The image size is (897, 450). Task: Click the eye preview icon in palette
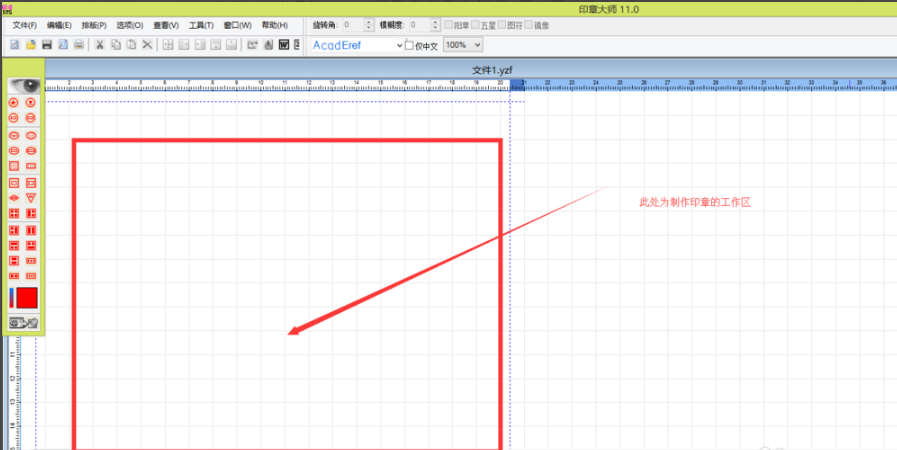click(23, 85)
